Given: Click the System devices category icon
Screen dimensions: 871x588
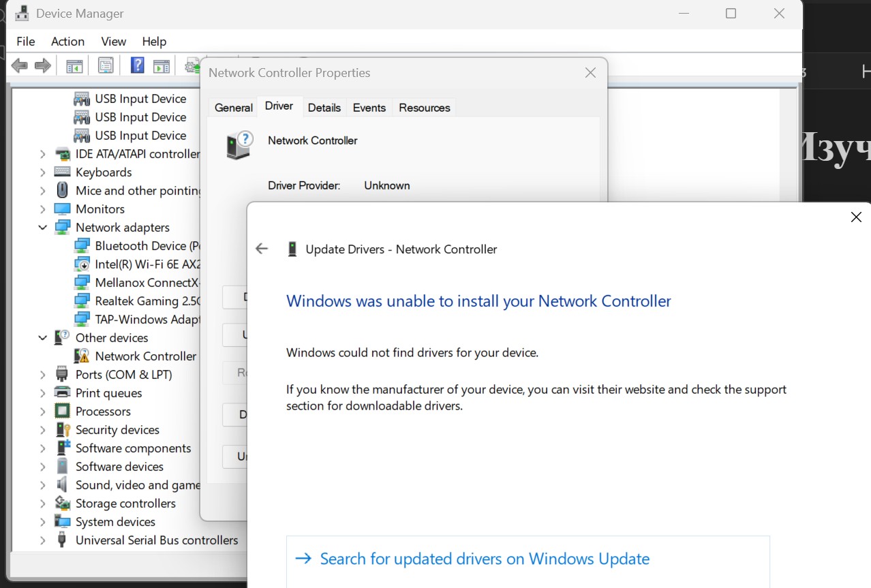Looking at the screenshot, I should pos(62,522).
